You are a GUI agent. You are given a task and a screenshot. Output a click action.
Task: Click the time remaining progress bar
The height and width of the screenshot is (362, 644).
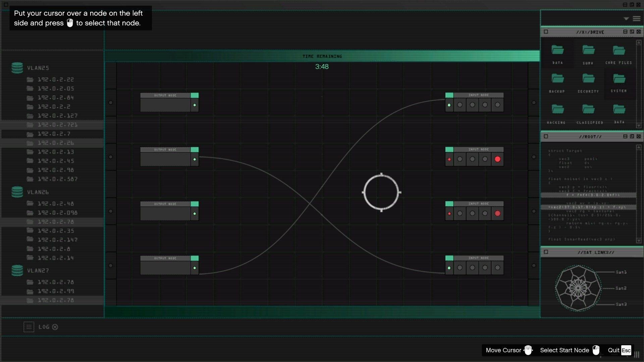(322, 56)
